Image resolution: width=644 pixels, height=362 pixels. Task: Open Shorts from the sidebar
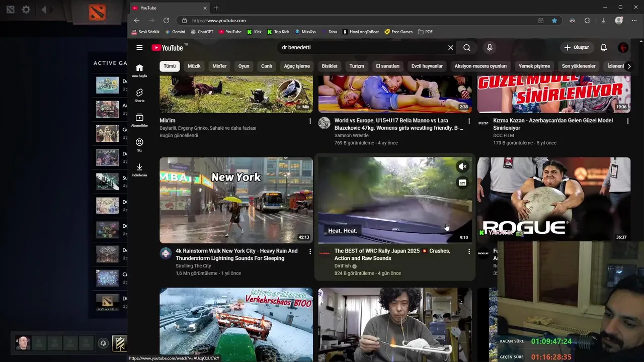(x=139, y=96)
